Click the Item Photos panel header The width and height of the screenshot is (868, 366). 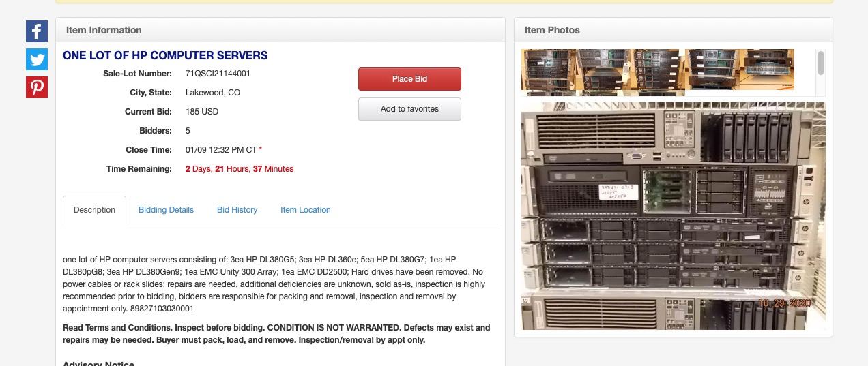[x=674, y=30]
